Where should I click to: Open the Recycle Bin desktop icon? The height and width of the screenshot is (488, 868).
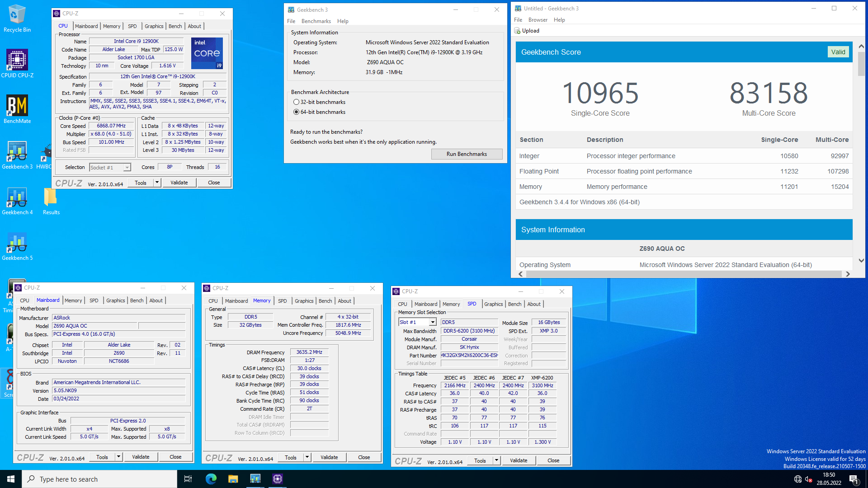[x=17, y=18]
